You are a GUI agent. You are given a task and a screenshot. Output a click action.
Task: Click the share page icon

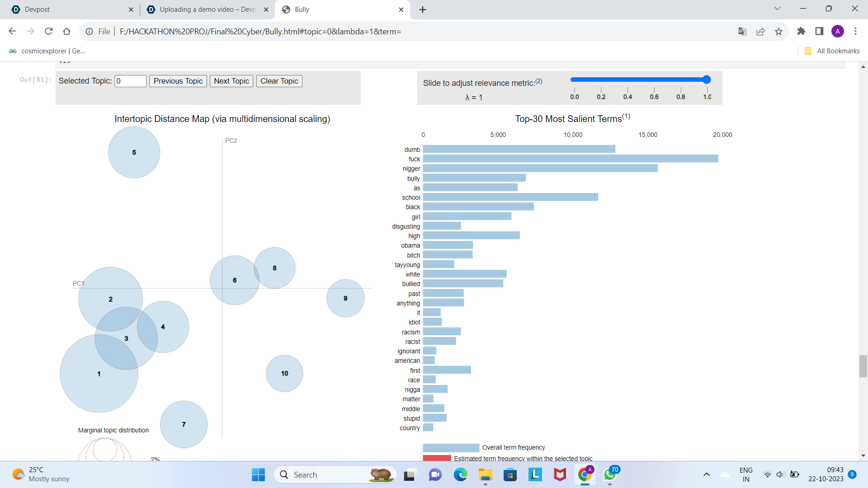(x=760, y=31)
